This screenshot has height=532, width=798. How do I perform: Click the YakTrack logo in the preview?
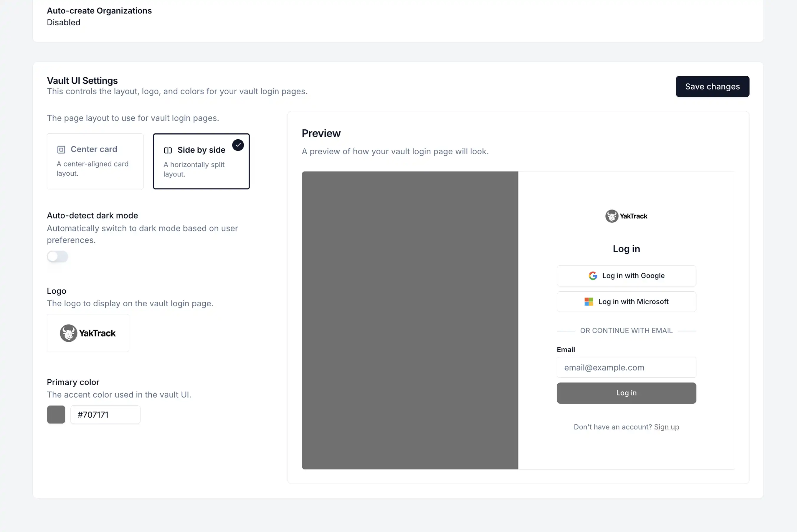point(626,216)
